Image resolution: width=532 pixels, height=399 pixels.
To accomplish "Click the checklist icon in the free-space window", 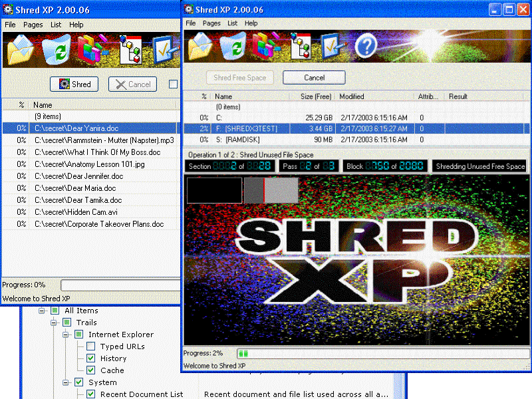I will pyautogui.click(x=334, y=46).
